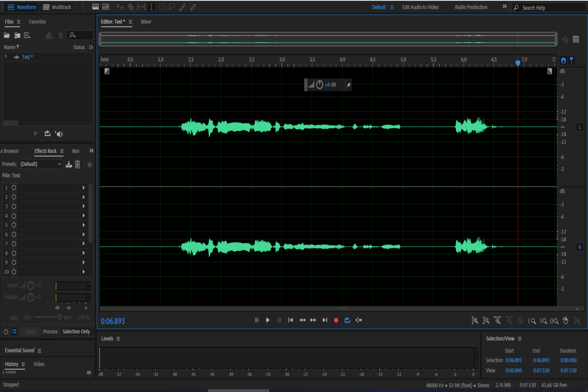The image size is (588, 392).
Task: Select the Lasso Selection tool
Action: tap(172, 7)
